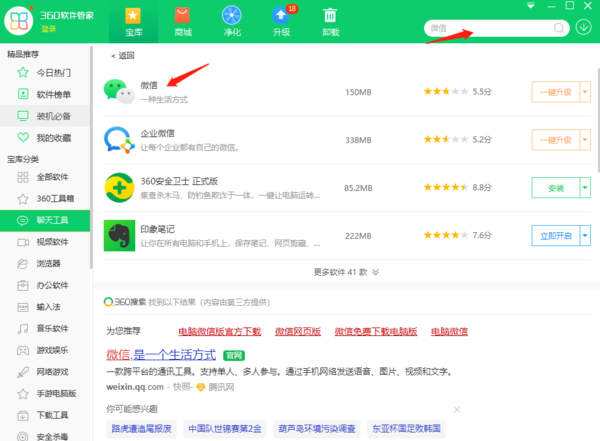Viewport: 600px width, 441px height.
Task: Open the 微信,是一个生活方式 result
Action: tap(161, 355)
